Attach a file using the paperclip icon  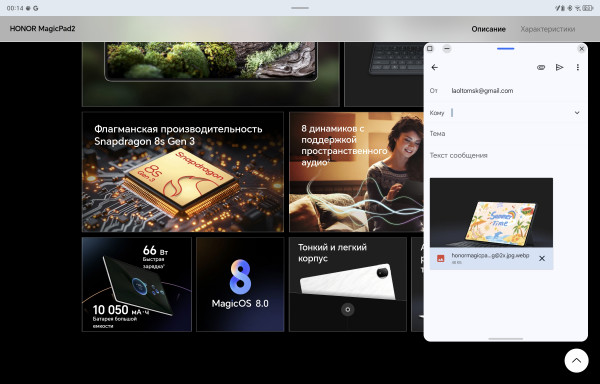(541, 67)
